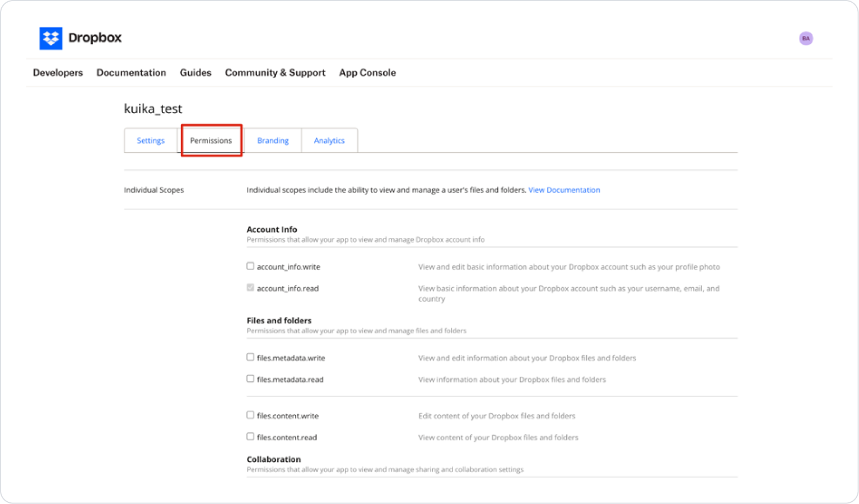Click the files.content.write label text
Viewport: 859px width, 504px height.
tap(287, 416)
